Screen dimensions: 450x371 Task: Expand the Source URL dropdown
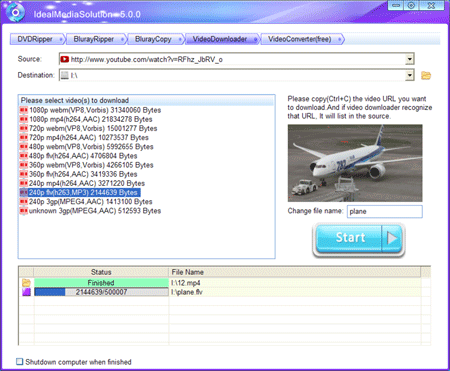click(410, 59)
